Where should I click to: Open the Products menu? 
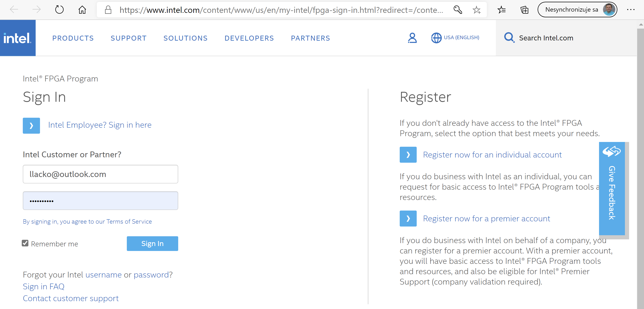tap(73, 38)
